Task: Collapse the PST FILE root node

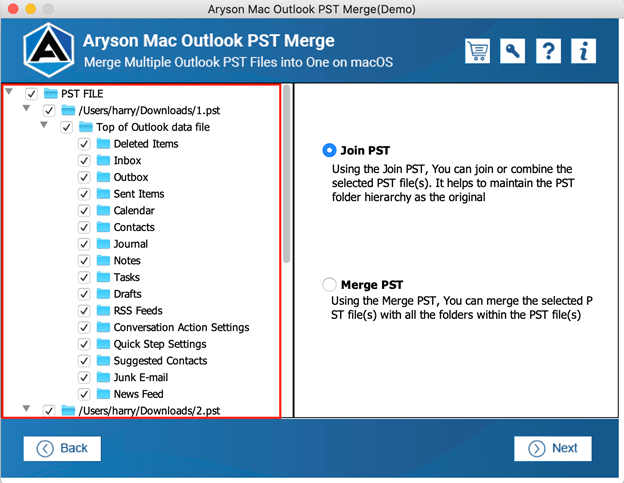Action: 9,92
